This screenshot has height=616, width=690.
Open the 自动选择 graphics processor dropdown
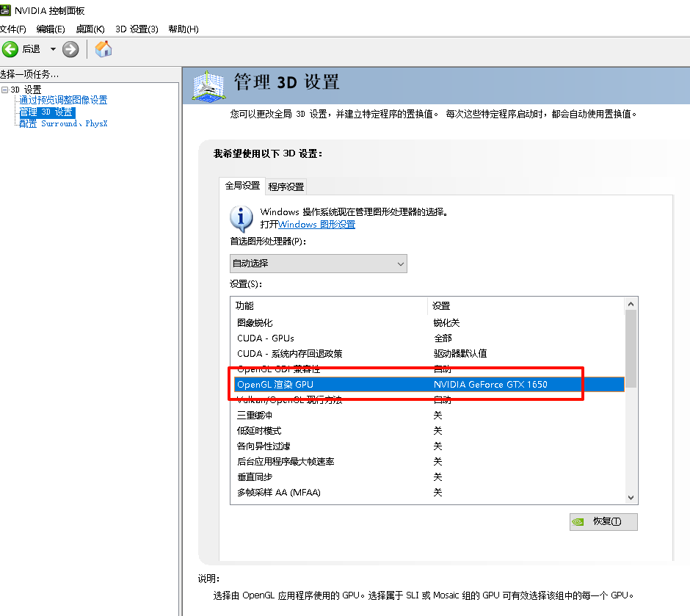(318, 264)
